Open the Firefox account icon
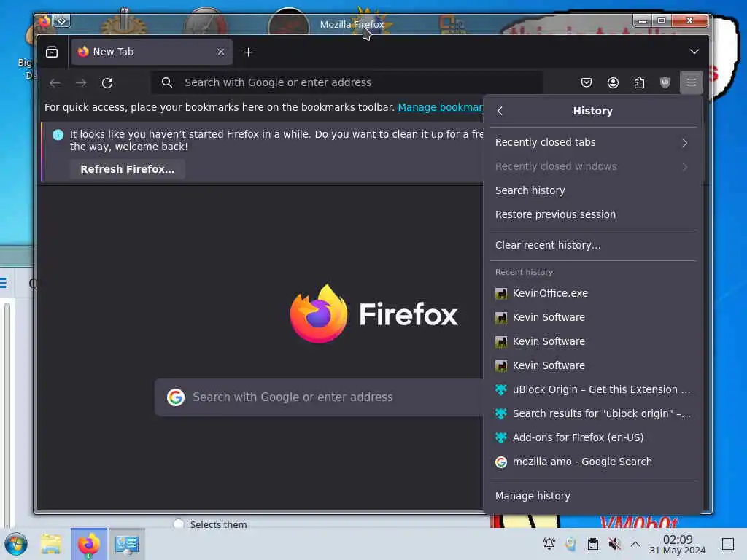The height and width of the screenshot is (560, 747). [x=613, y=83]
